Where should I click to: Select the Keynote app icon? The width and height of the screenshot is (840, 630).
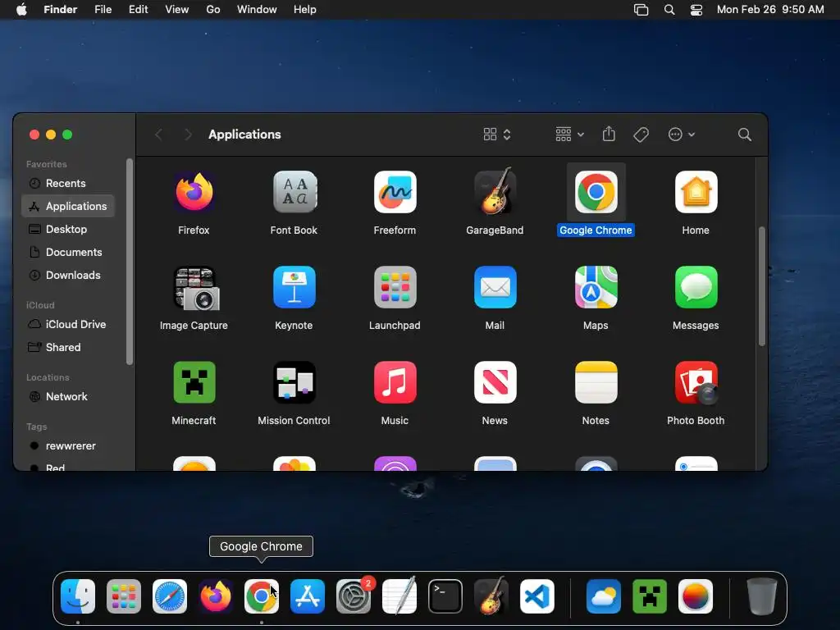point(294,288)
